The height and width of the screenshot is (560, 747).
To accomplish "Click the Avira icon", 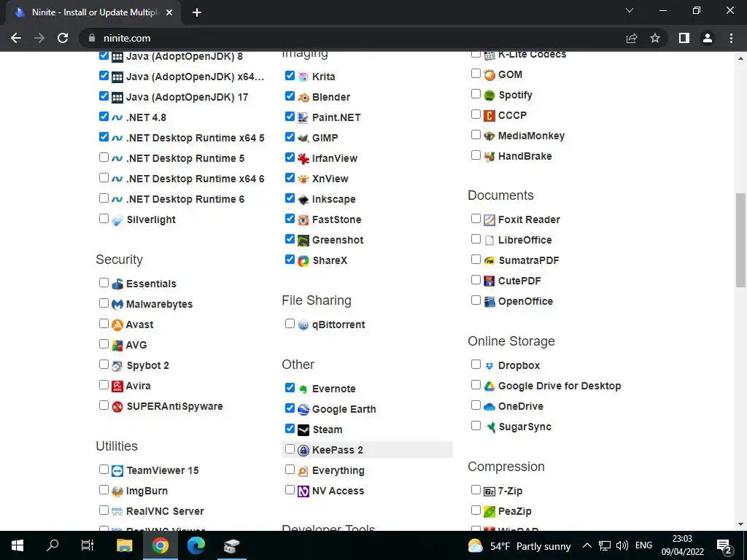I will [117, 386].
